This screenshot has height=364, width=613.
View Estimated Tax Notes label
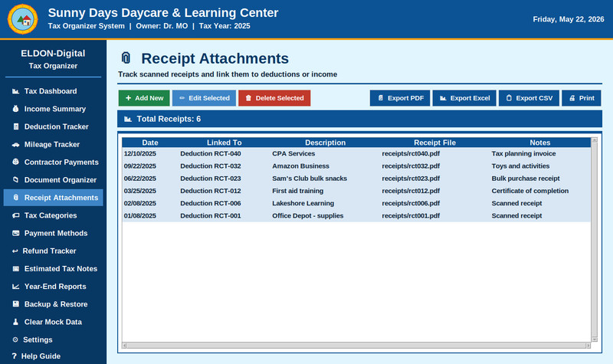(x=61, y=269)
